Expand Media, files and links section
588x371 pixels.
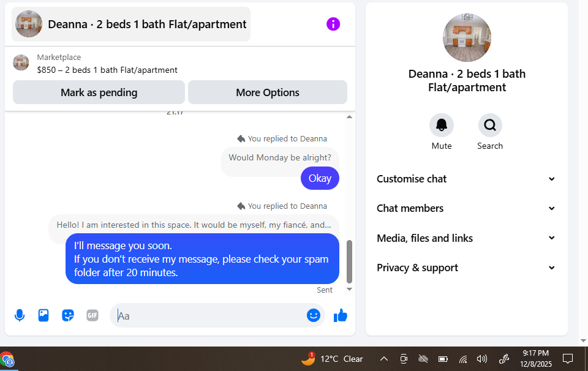click(x=466, y=238)
